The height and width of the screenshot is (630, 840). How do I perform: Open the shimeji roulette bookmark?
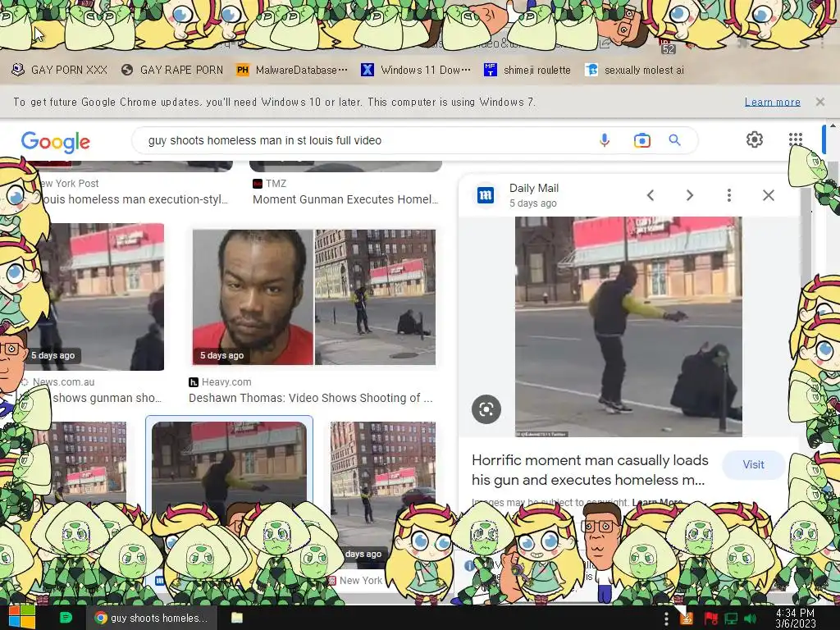(x=527, y=71)
